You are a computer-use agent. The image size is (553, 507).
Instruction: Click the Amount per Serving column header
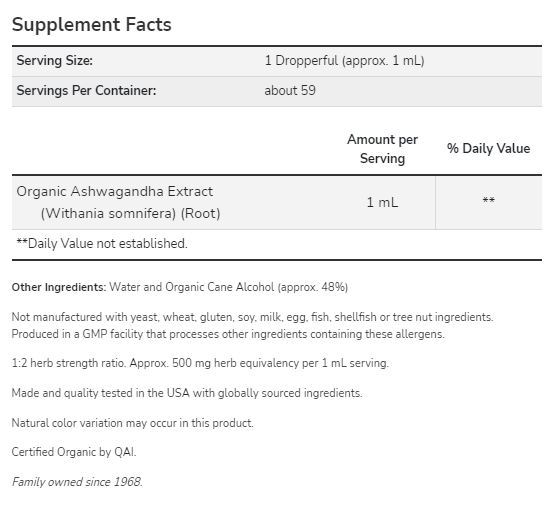(x=382, y=149)
